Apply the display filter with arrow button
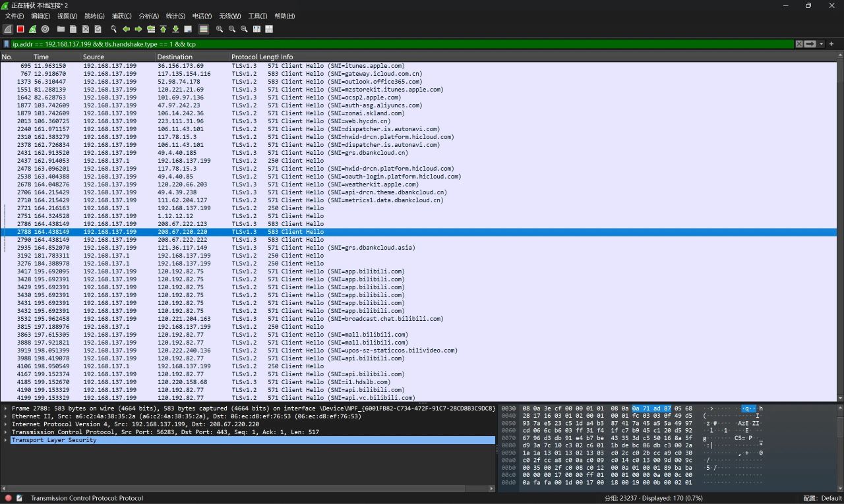Image resolution: width=844 pixels, height=504 pixels. tap(810, 44)
